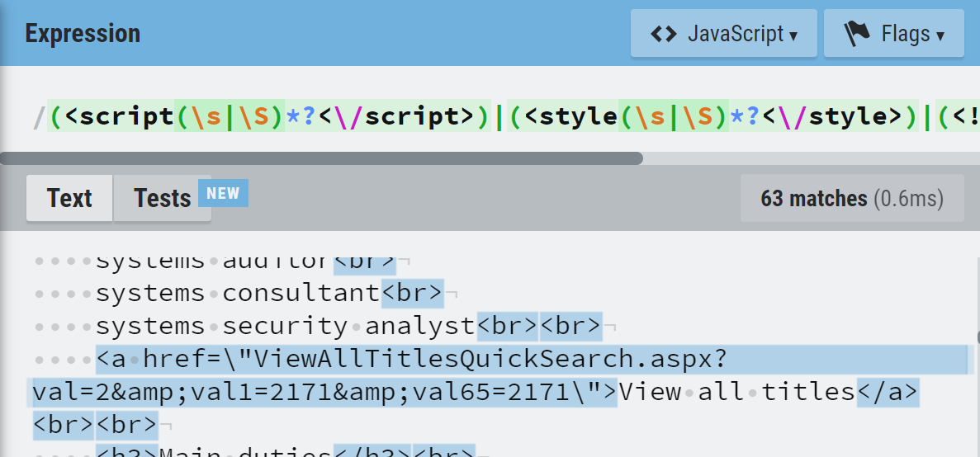This screenshot has height=457, width=980.
Task: Click the Expression panel title
Action: point(83,34)
